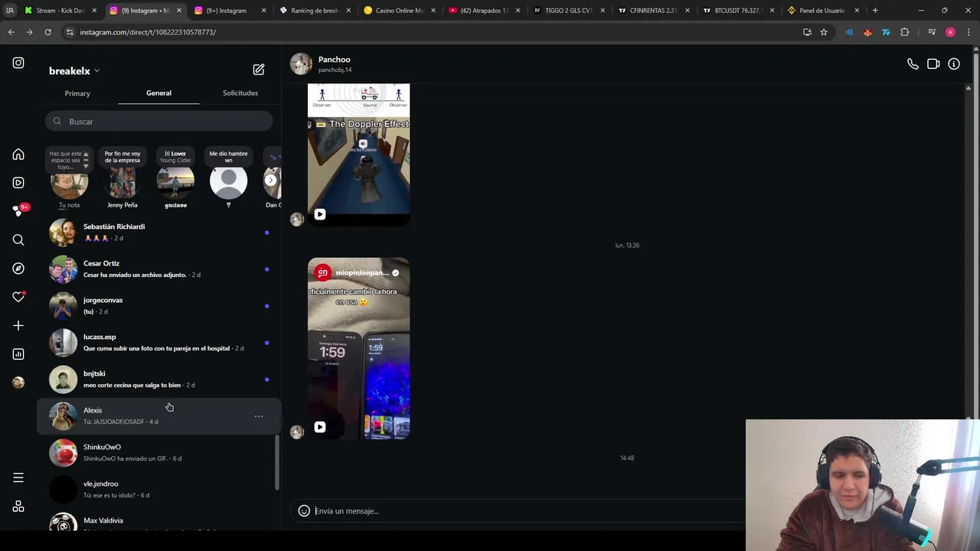
Task: Open the Search icon in sidebar
Action: [18, 240]
